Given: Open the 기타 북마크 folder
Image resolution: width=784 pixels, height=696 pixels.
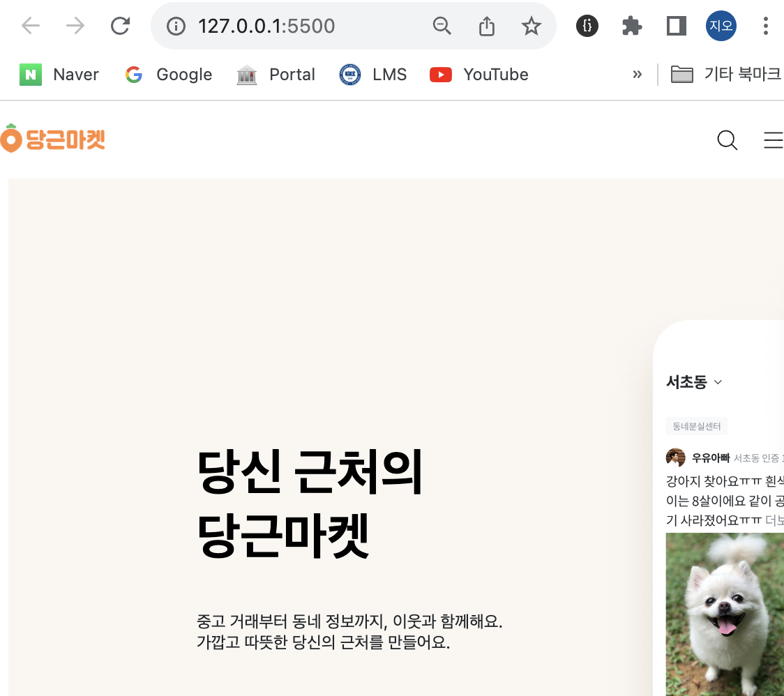Looking at the screenshot, I should pyautogui.click(x=725, y=74).
